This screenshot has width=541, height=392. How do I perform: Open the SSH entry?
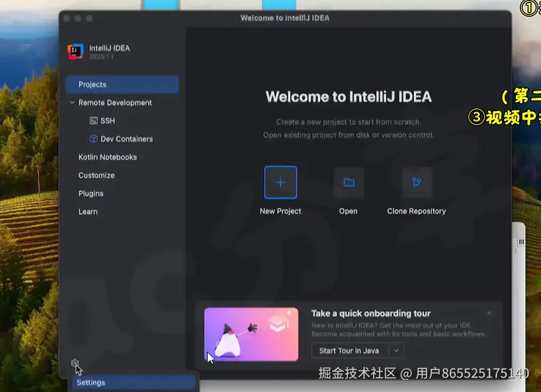(x=108, y=121)
